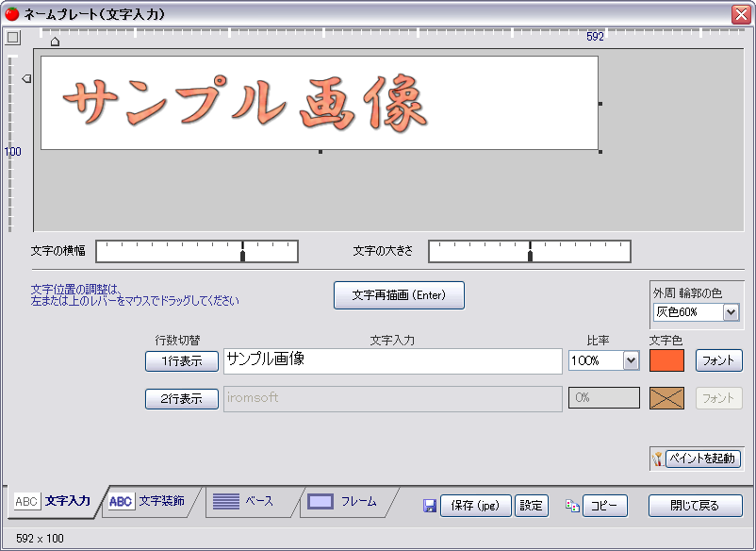
Task: Click 閉じて戻る button
Action: 696,506
